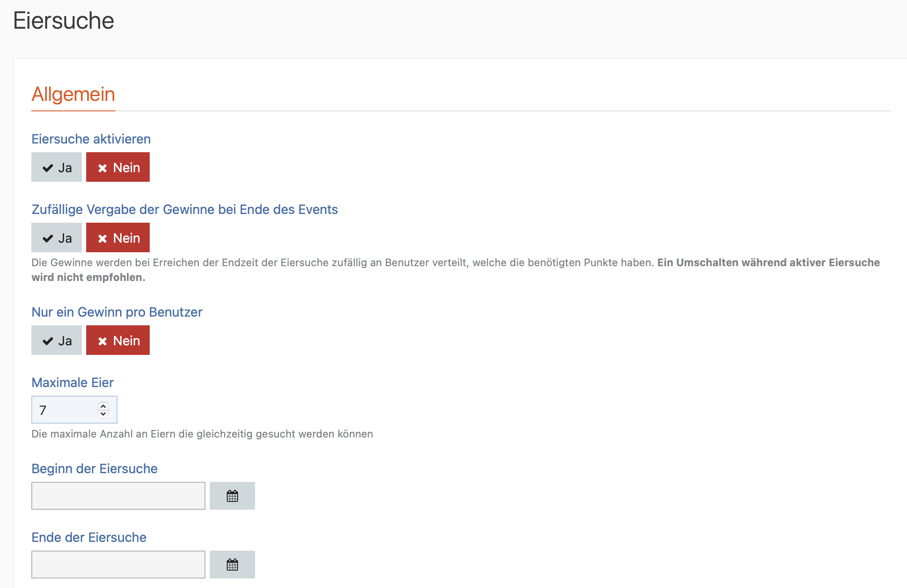Screen dimensions: 907x588
Task: Choose Ja for Zufällige Vergabe der Gewinne
Action: pos(57,238)
